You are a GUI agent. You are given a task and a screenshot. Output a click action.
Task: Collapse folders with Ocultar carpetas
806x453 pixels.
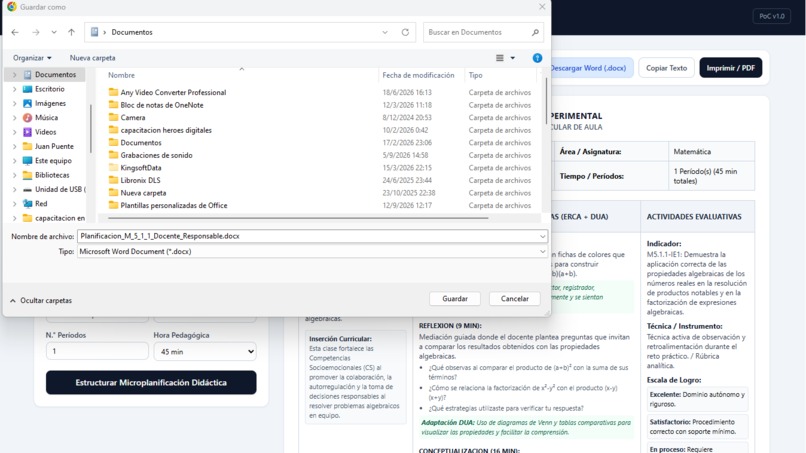click(x=41, y=300)
